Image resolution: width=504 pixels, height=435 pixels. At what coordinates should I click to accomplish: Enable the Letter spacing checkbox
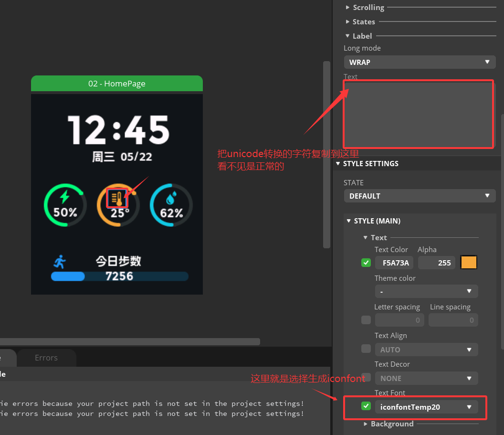[x=366, y=320]
